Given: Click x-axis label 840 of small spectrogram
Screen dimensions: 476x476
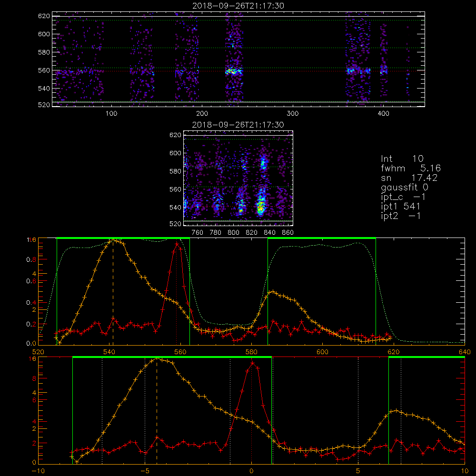Looking at the screenshot, I should coord(269,233).
